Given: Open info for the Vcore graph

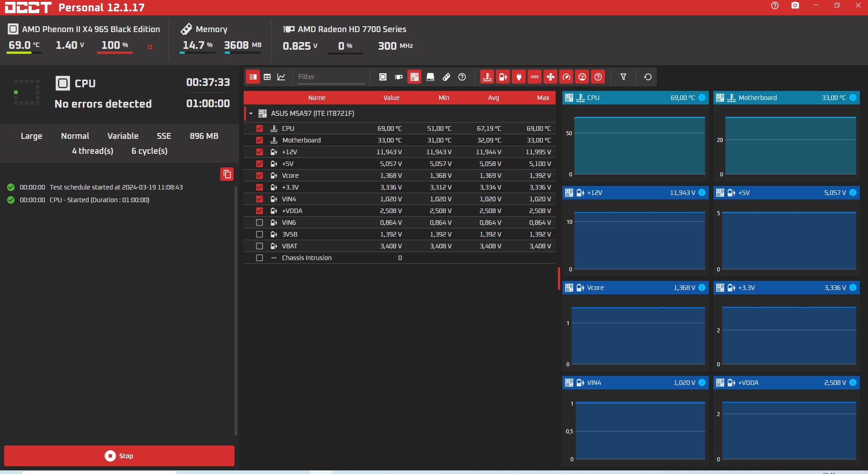Looking at the screenshot, I should click(x=702, y=288).
